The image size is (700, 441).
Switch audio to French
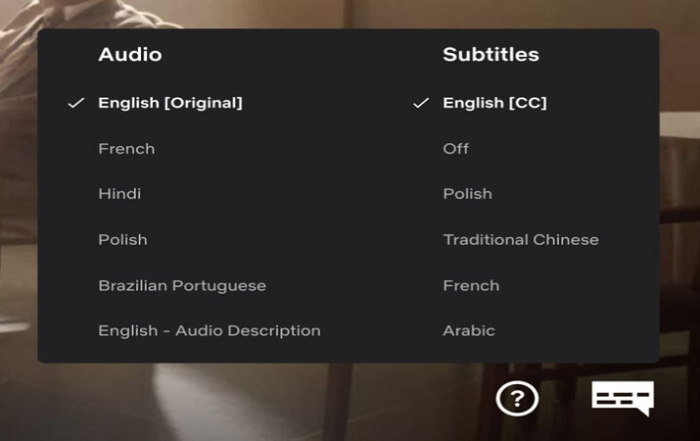pyautogui.click(x=126, y=148)
